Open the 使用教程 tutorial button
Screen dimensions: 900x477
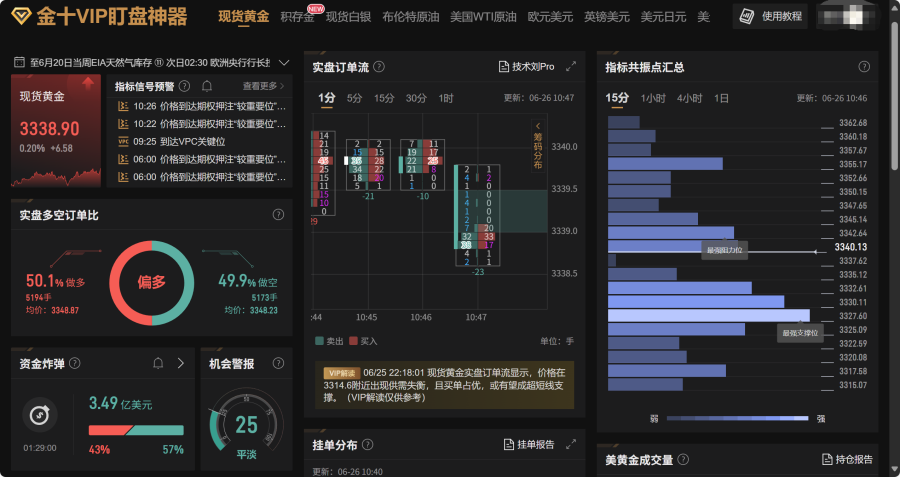[x=770, y=16]
